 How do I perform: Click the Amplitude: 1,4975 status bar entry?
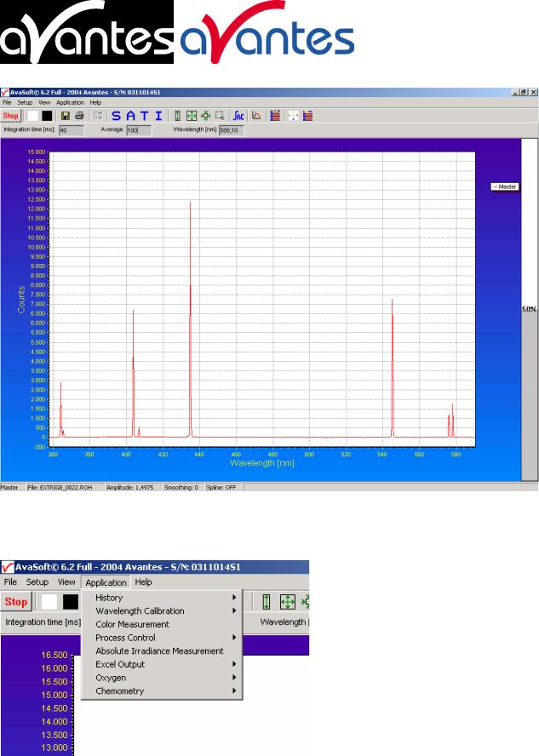click(133, 488)
